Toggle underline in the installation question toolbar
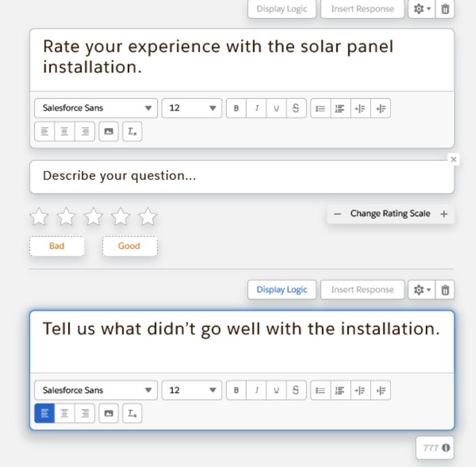Image resolution: width=476 pixels, height=467 pixels. [276, 390]
